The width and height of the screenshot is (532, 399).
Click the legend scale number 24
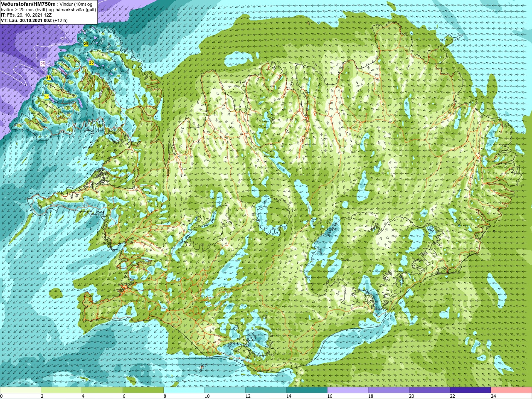click(x=493, y=396)
